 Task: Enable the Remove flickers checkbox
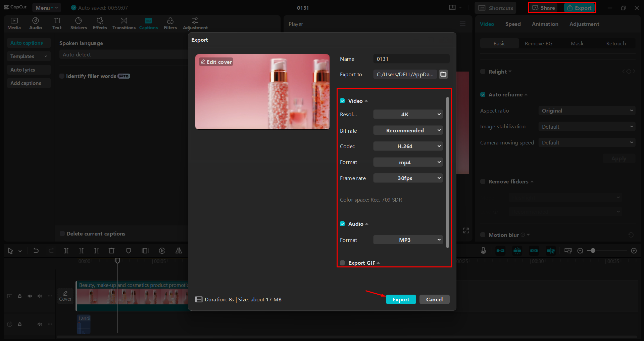click(483, 181)
